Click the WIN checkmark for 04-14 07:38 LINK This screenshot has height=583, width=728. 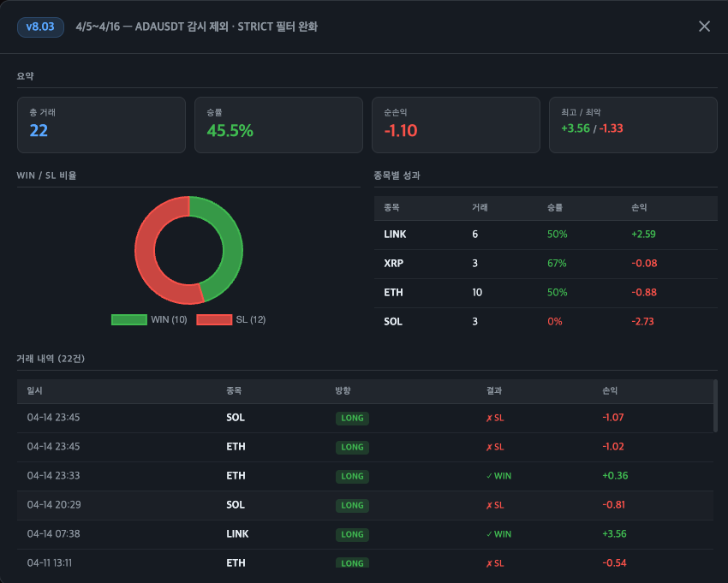[x=489, y=534]
